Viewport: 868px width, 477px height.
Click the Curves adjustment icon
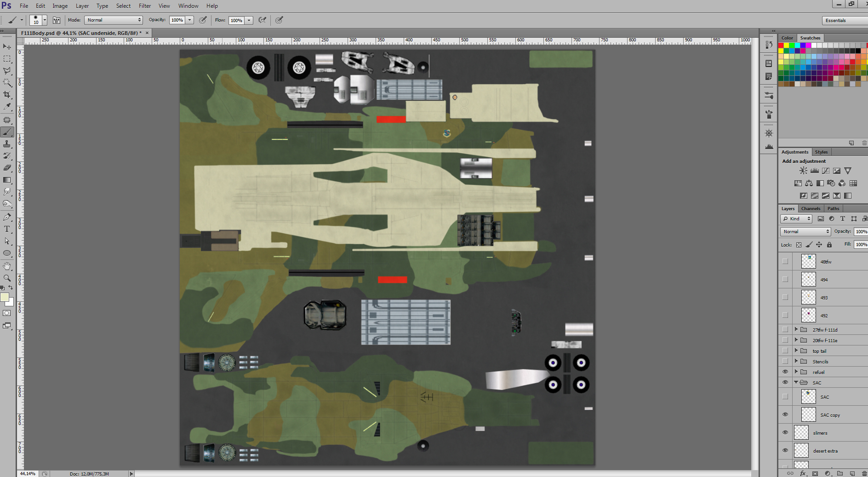point(826,171)
